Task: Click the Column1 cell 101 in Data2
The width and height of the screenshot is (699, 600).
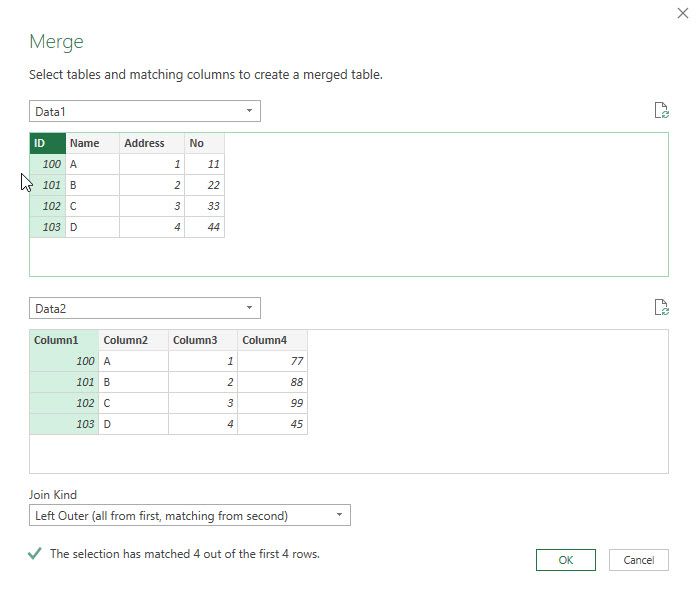Action: (64, 382)
